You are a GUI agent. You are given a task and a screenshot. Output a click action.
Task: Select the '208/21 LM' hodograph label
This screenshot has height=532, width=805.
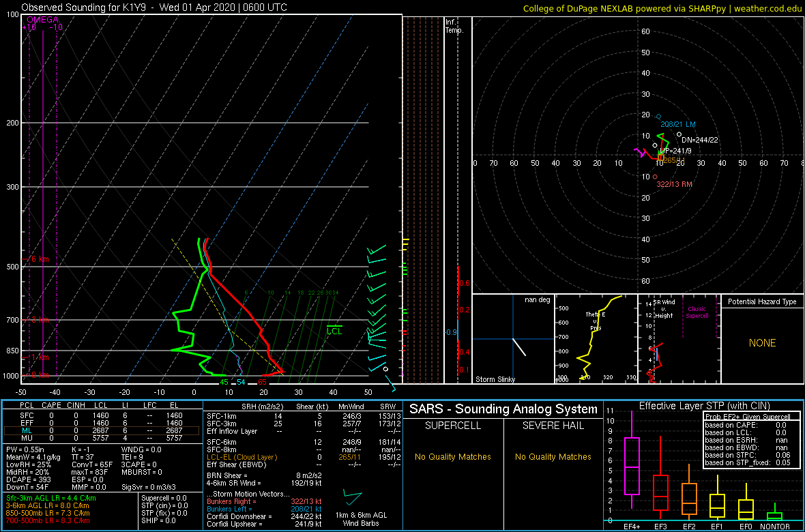pyautogui.click(x=678, y=125)
